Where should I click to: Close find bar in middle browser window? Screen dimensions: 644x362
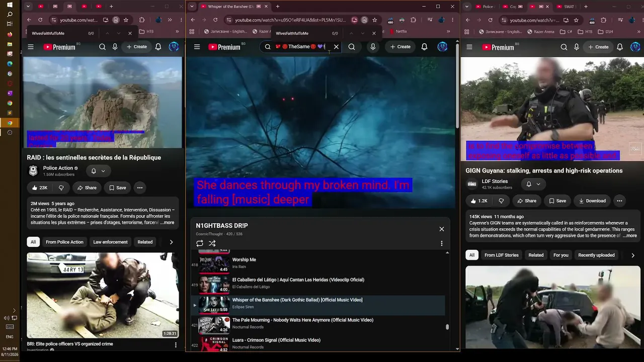pyautogui.click(x=374, y=33)
